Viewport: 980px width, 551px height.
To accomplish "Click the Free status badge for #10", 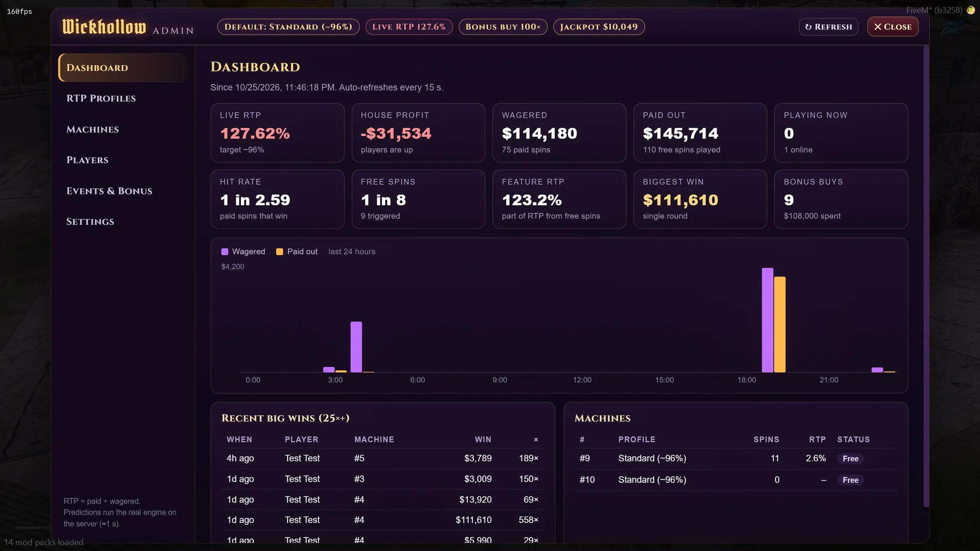I will click(x=850, y=480).
